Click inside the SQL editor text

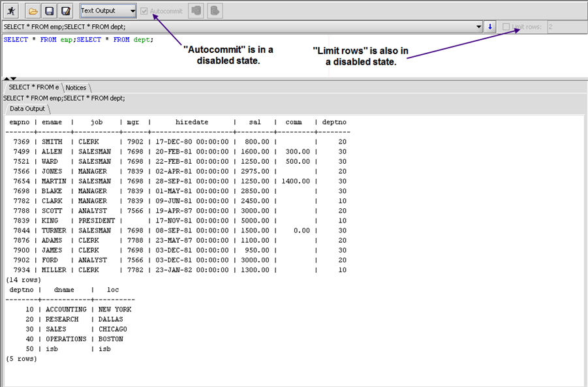coord(78,40)
